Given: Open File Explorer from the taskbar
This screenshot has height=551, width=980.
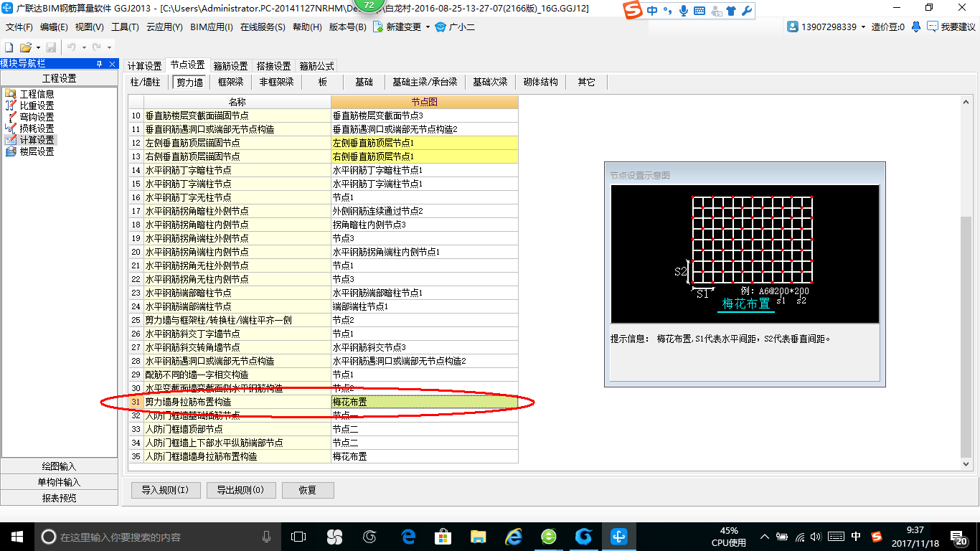Looking at the screenshot, I should [x=479, y=536].
